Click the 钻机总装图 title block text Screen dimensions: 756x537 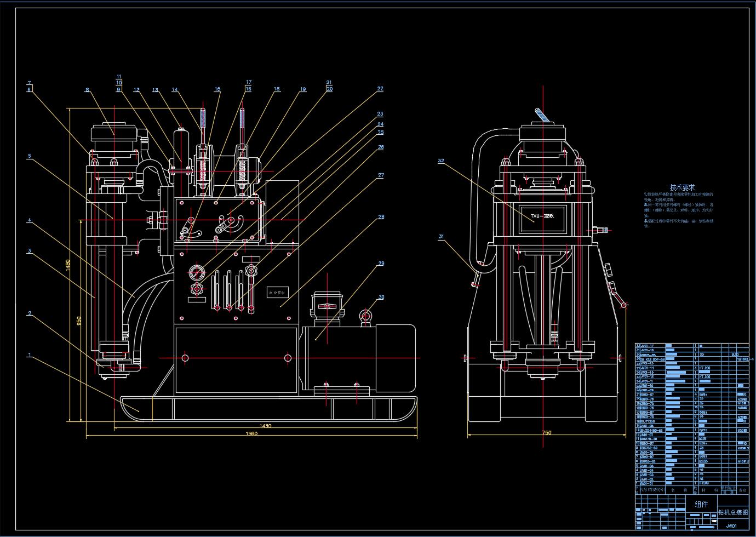(x=732, y=513)
